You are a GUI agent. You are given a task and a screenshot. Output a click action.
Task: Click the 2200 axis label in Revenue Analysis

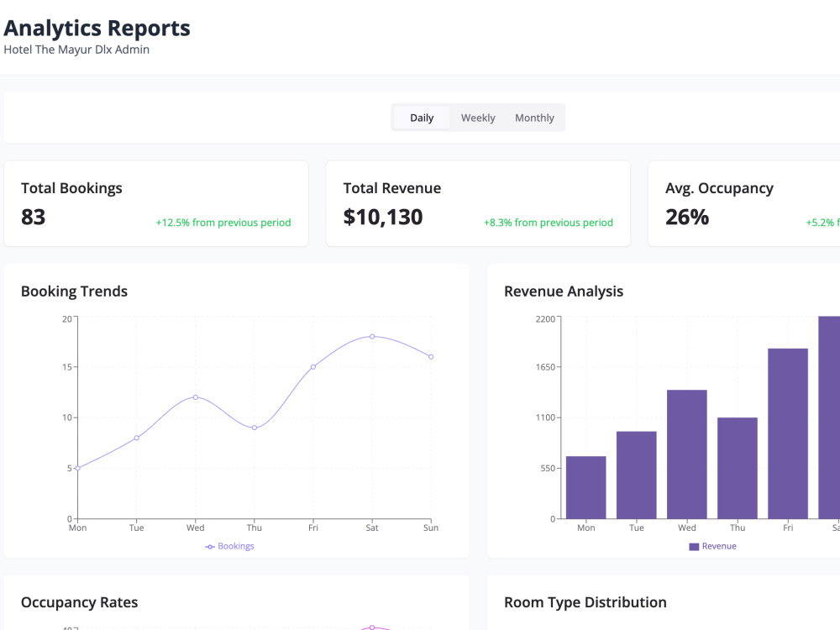tap(545, 318)
